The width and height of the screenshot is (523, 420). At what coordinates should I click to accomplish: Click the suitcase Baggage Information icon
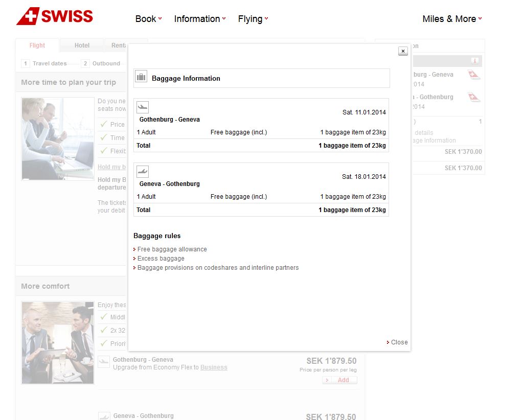point(141,78)
